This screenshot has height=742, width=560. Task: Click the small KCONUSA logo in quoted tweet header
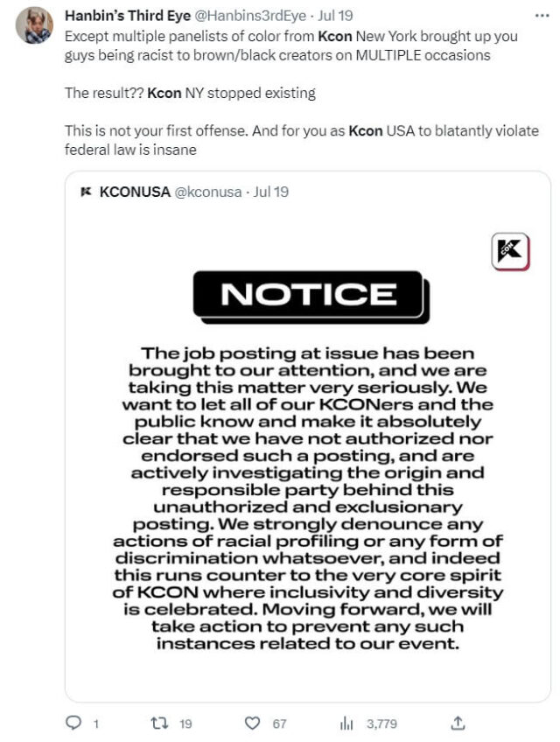86,192
